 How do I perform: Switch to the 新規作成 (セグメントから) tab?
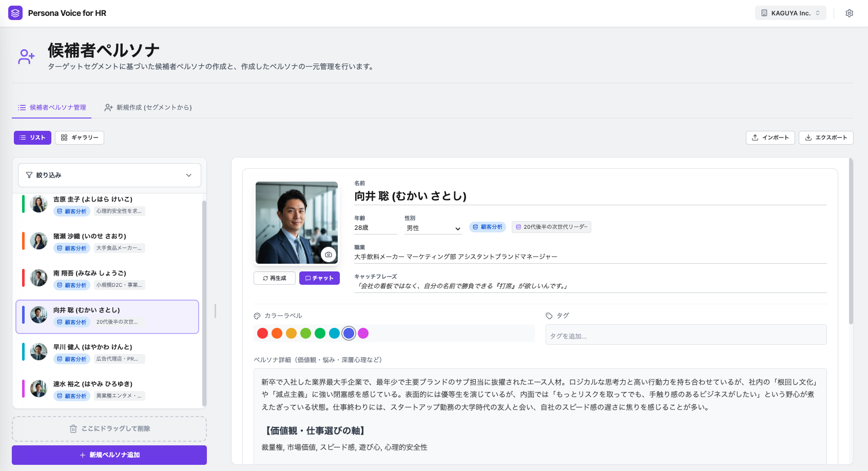point(148,107)
